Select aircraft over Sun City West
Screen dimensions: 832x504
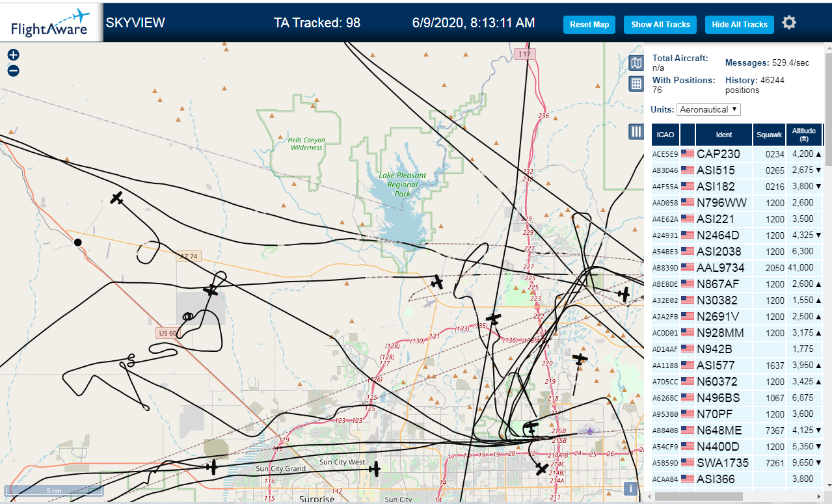[x=375, y=468]
